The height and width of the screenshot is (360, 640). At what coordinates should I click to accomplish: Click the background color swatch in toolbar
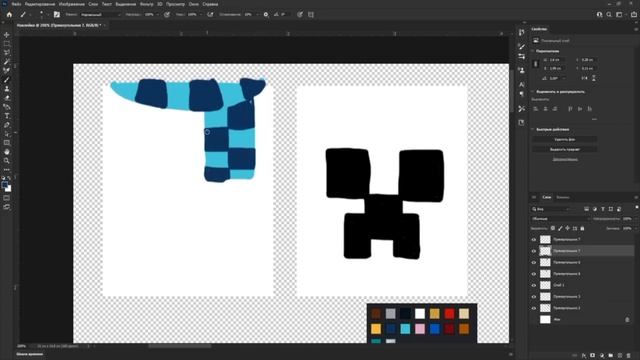tap(9, 189)
